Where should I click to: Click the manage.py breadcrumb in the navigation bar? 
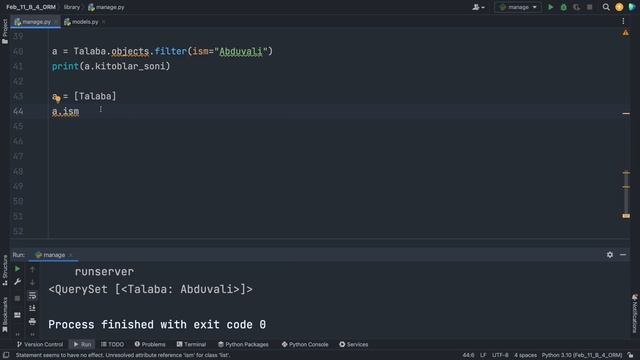106,7
